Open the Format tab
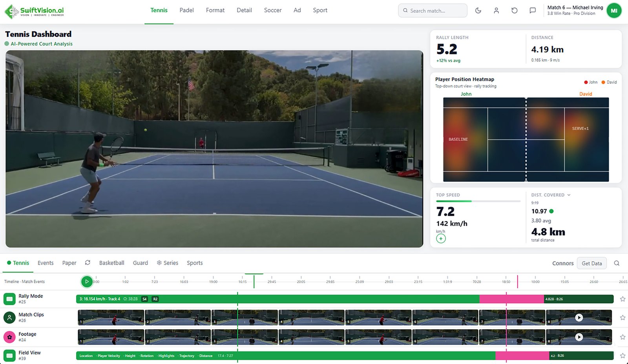This screenshot has height=364, width=628. click(x=215, y=10)
